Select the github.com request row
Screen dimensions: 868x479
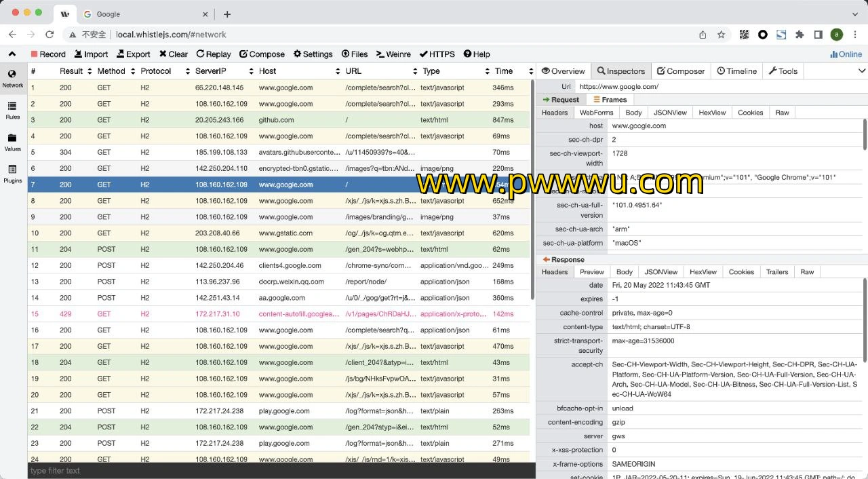(x=279, y=120)
